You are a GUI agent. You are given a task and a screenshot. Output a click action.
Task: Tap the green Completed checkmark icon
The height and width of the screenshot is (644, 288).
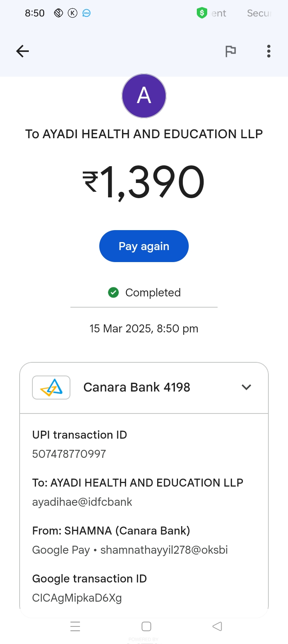[114, 292]
